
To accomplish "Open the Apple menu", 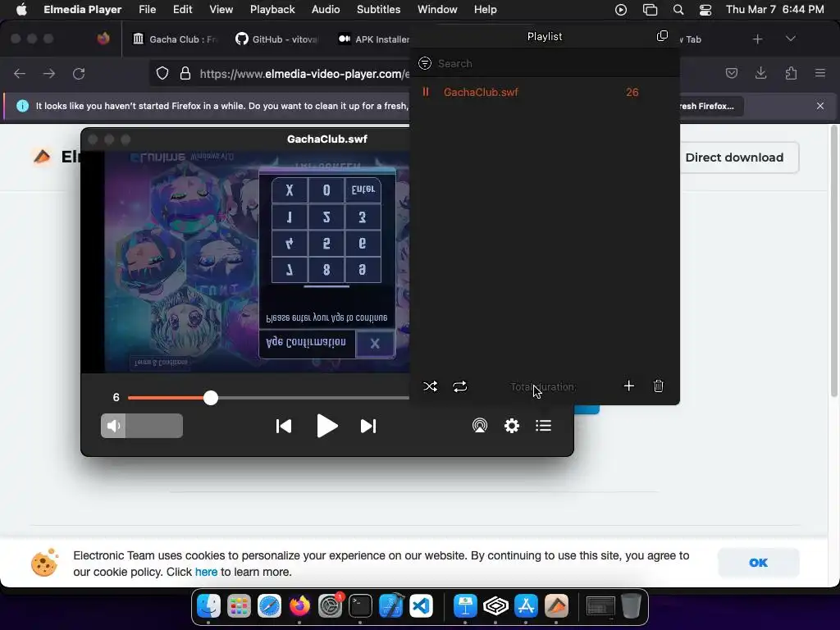I will [x=21, y=10].
